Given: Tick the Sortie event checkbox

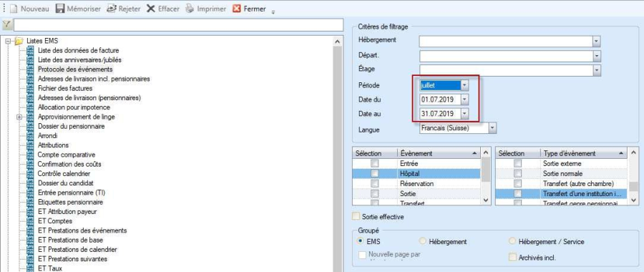Looking at the screenshot, I should 374,193.
